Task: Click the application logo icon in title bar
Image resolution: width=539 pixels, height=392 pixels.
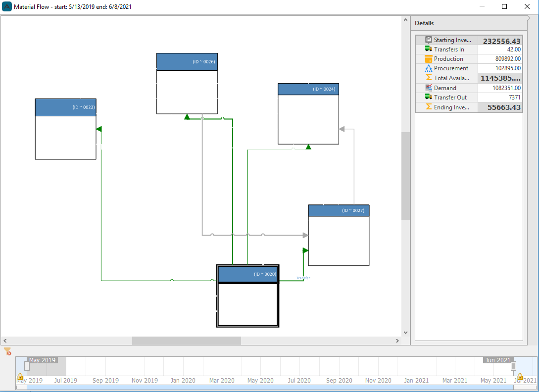Action: [x=7, y=6]
